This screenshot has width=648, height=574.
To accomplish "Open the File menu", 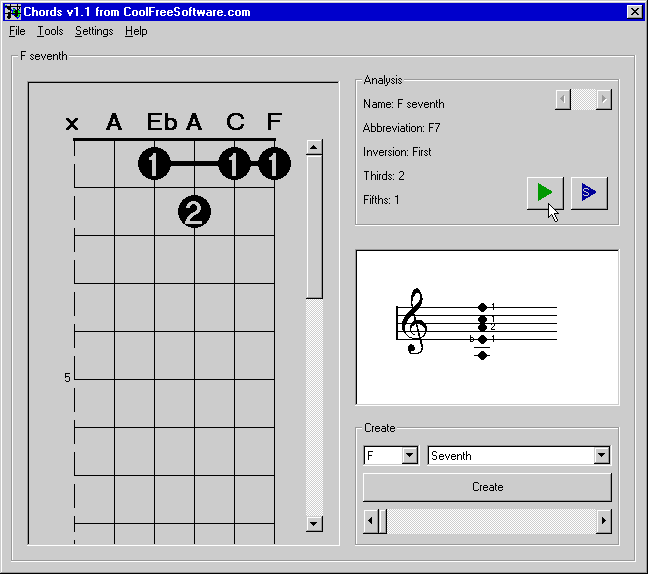I will coord(17,31).
